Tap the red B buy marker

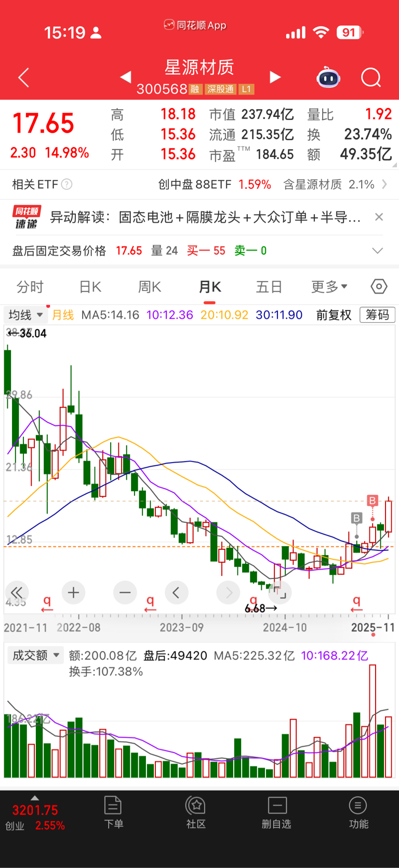pos(373,501)
